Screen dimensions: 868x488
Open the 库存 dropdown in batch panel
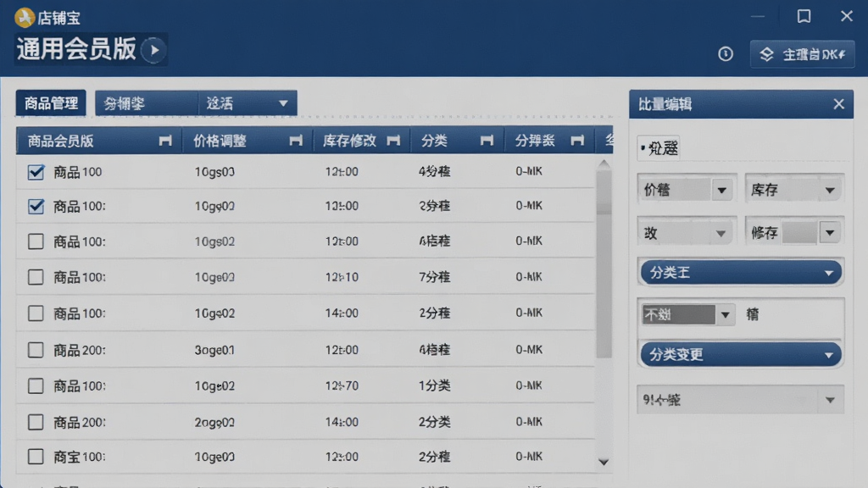[x=793, y=191]
